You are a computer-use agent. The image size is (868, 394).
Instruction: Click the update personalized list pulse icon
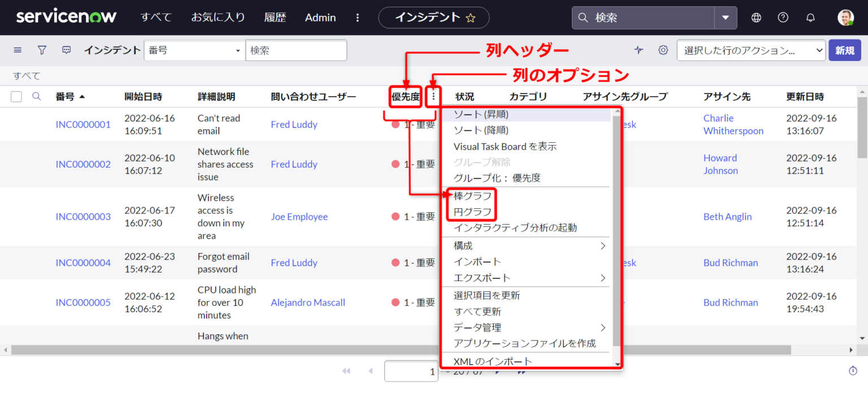tap(638, 50)
